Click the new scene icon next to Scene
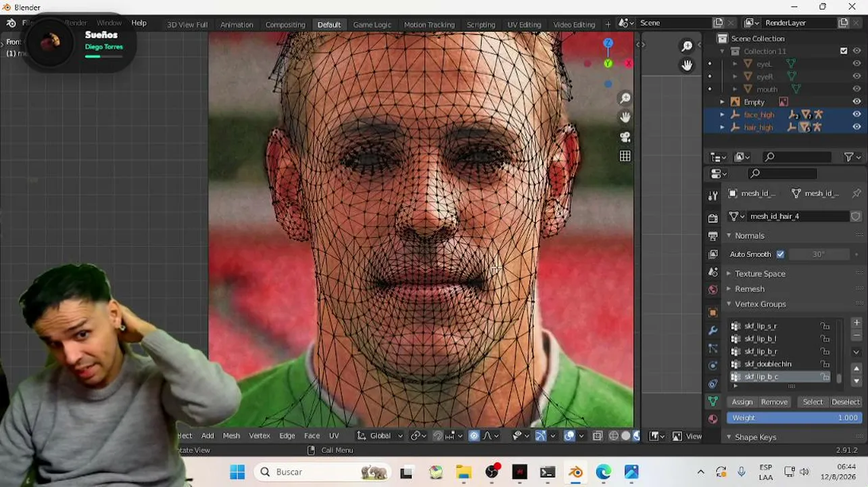This screenshot has height=487, width=868. tap(718, 23)
